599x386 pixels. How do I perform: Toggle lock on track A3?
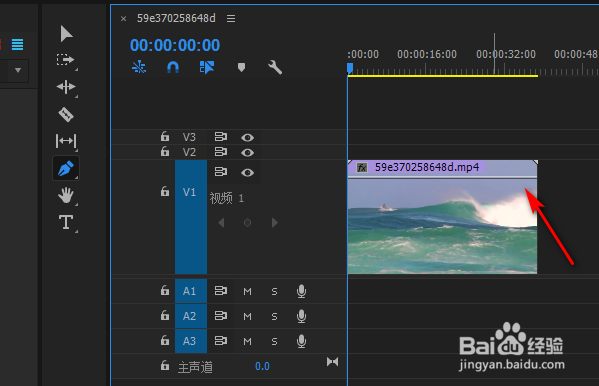click(165, 340)
